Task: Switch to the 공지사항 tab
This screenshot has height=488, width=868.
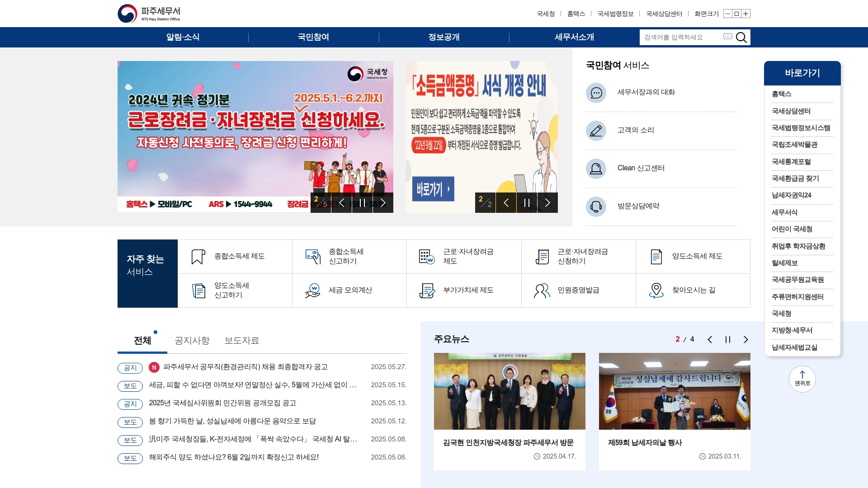Action: coord(192,340)
